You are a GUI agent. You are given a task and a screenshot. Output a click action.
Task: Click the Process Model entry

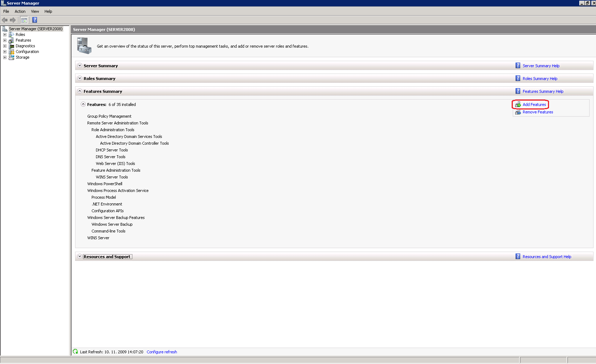(x=104, y=197)
